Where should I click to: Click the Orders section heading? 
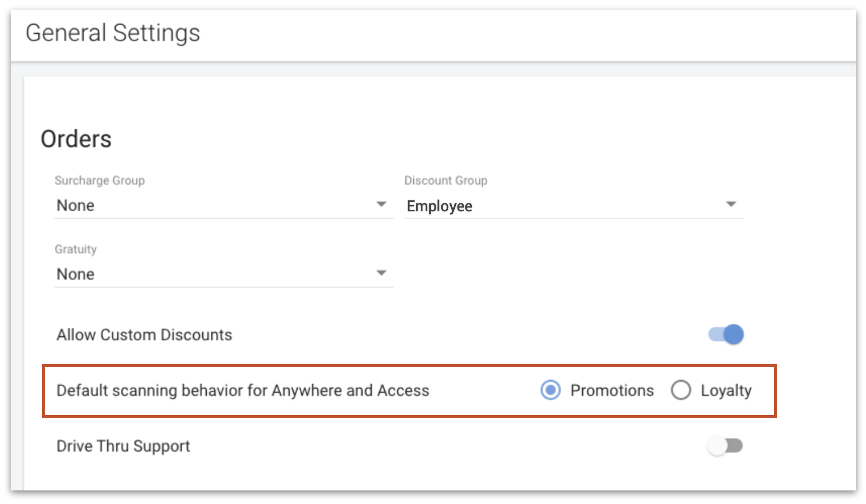76,139
